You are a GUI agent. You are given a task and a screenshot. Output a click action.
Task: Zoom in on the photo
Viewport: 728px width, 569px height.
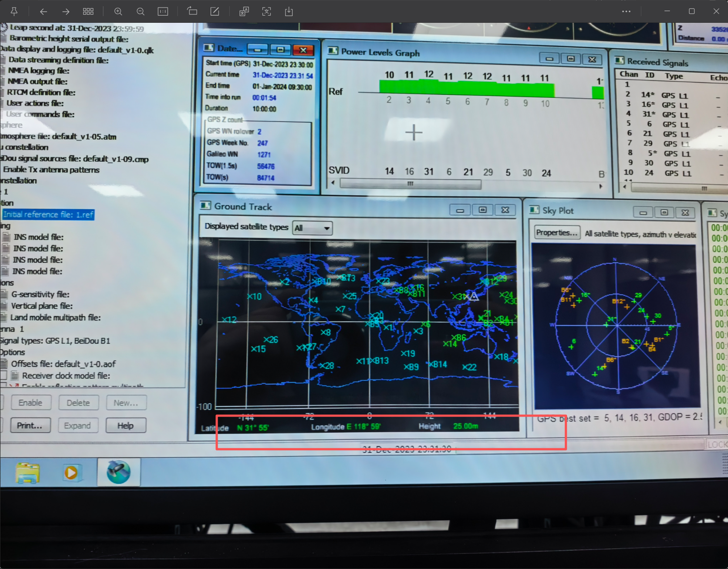pos(118,11)
